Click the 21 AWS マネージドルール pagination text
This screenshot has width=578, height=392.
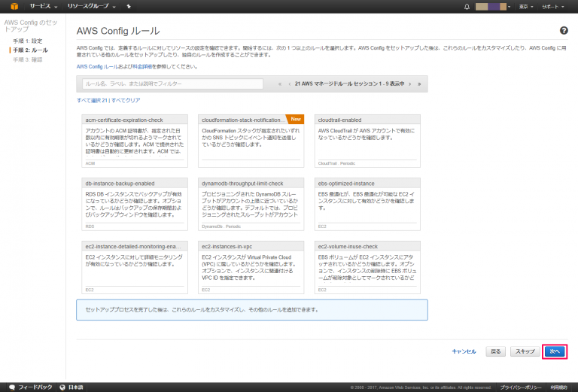[x=349, y=84]
